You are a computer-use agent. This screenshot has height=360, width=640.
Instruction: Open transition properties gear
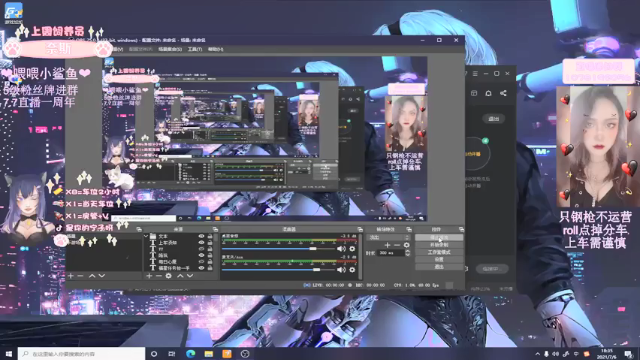coord(407,245)
